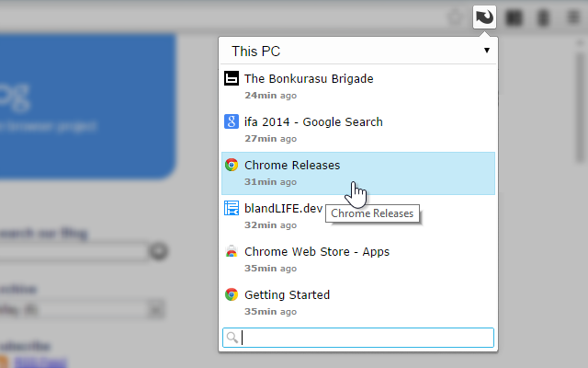Image resolution: width=588 pixels, height=368 pixels.
Task: Reopen the Getting Started page
Action: tap(358, 303)
